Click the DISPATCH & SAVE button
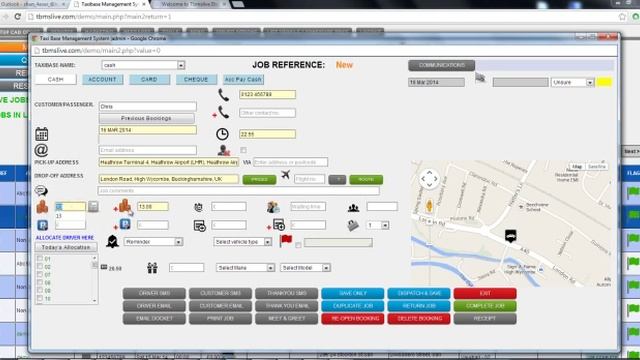 [419, 293]
